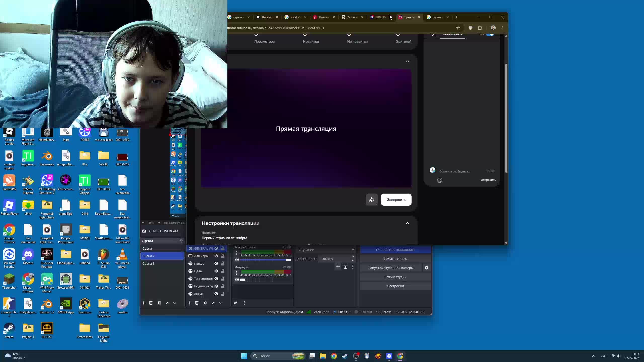Viewport: 644px width, 362px height.
Task: Open Steam from the Windows taskbar
Action: point(345,356)
